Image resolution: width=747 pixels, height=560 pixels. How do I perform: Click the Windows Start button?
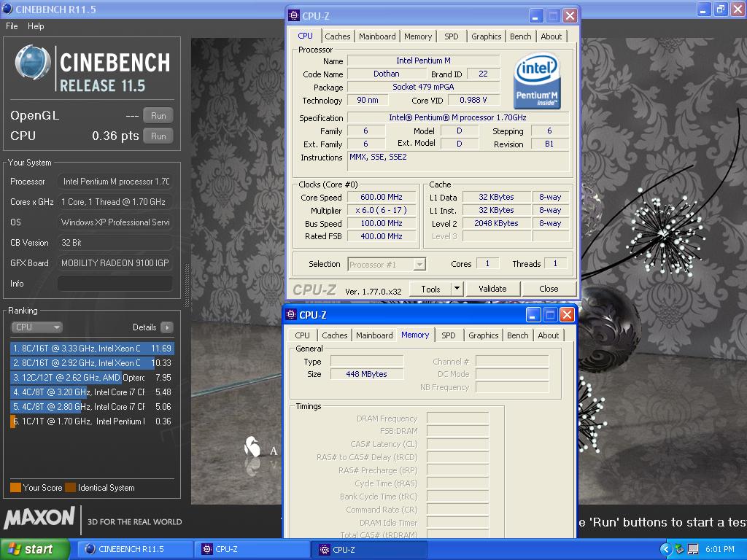tap(35, 549)
